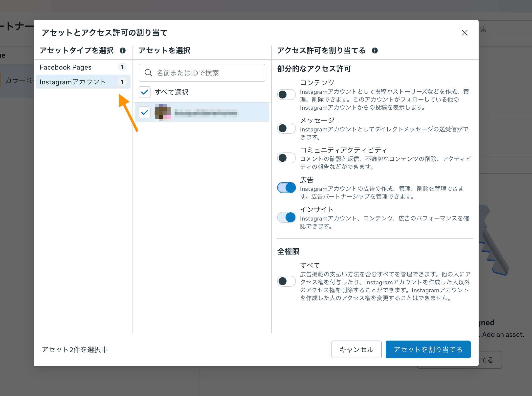The height and width of the screenshot is (396, 532).
Task: Enable the メッセージ permission toggle
Action: (286, 128)
